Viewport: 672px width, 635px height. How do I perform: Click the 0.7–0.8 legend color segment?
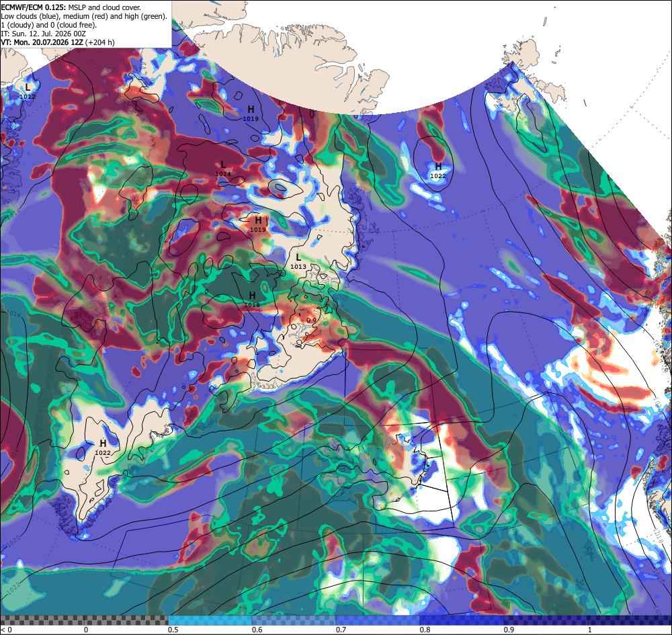click(x=378, y=620)
